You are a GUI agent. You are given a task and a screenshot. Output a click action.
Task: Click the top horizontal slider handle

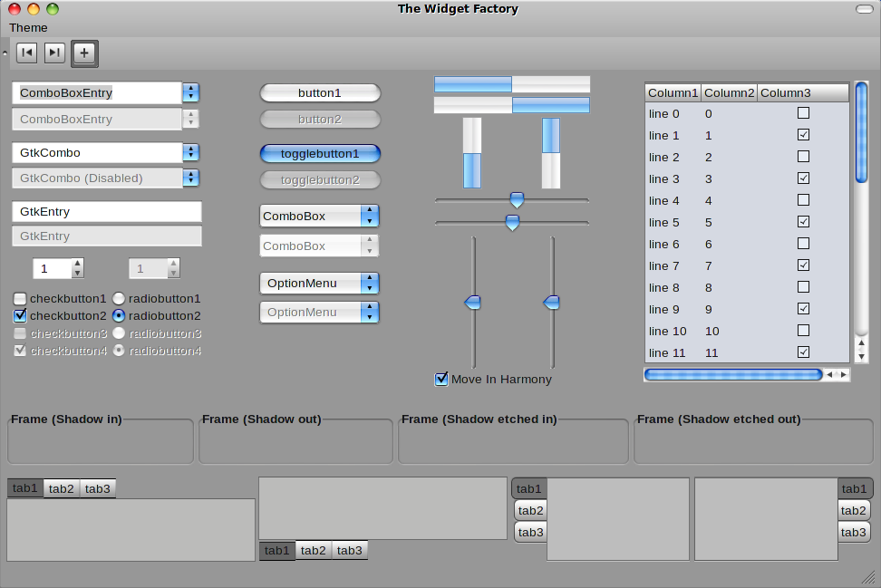click(x=517, y=200)
